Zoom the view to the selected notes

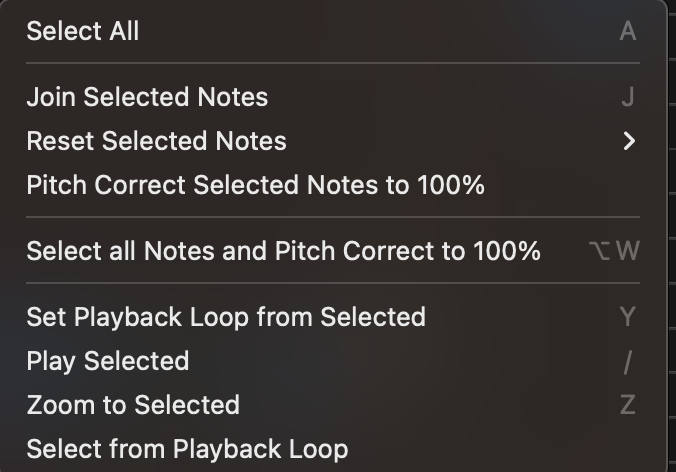pyautogui.click(x=133, y=405)
